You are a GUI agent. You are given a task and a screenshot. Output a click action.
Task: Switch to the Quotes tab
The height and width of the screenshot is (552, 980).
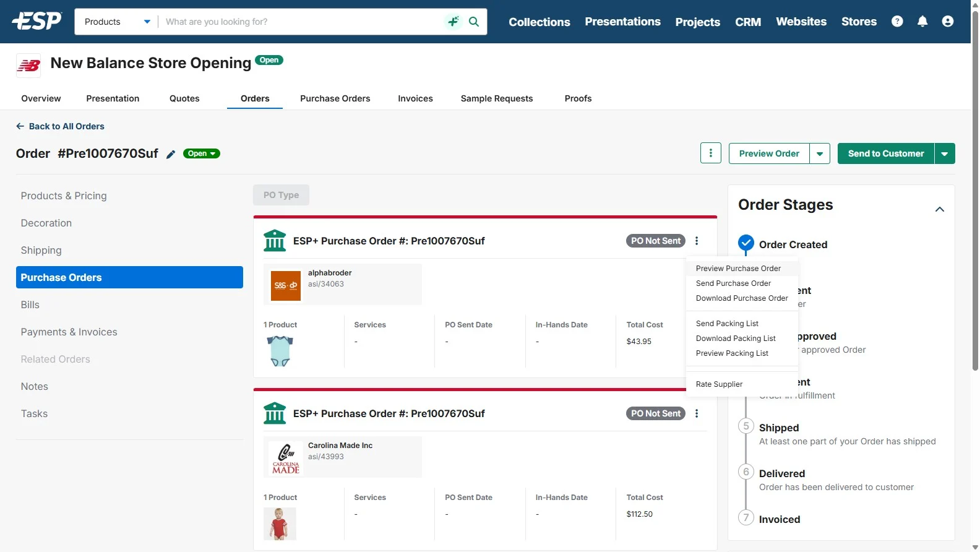click(184, 98)
